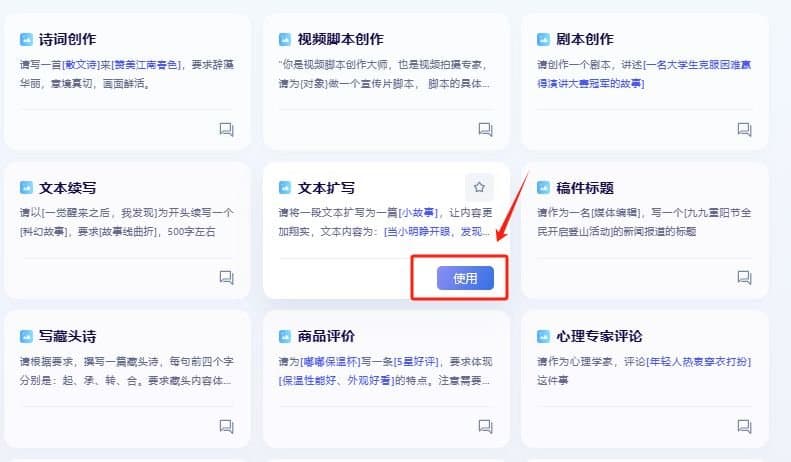Open the 稿件标题 template title
The width and height of the screenshot is (791, 462).
585,188
